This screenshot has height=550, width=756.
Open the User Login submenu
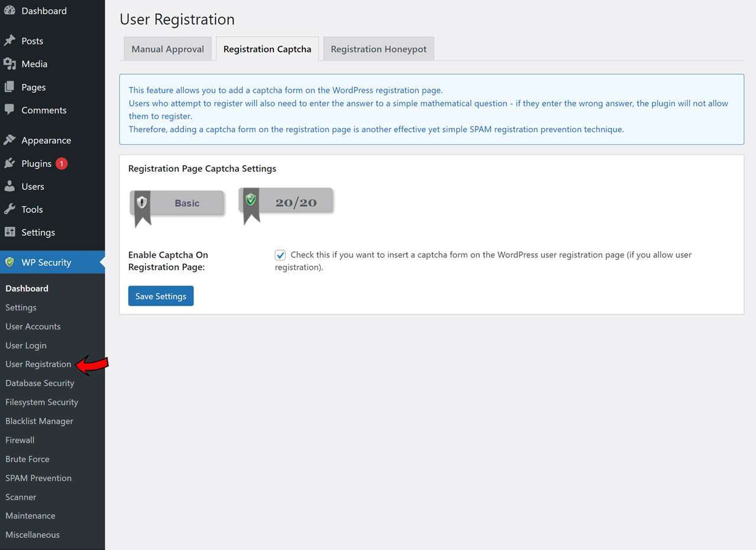(x=25, y=345)
